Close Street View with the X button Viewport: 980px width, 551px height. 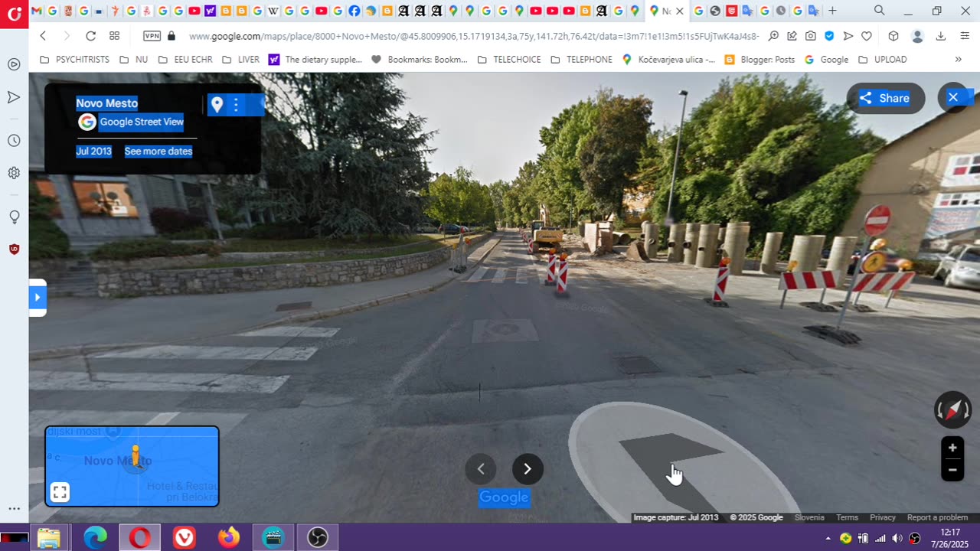[953, 97]
